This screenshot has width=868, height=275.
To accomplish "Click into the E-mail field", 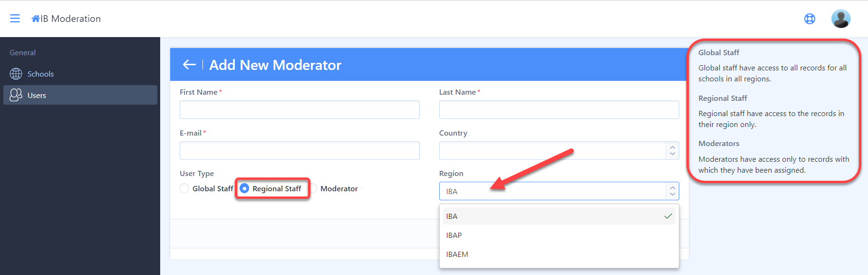I will coord(299,150).
